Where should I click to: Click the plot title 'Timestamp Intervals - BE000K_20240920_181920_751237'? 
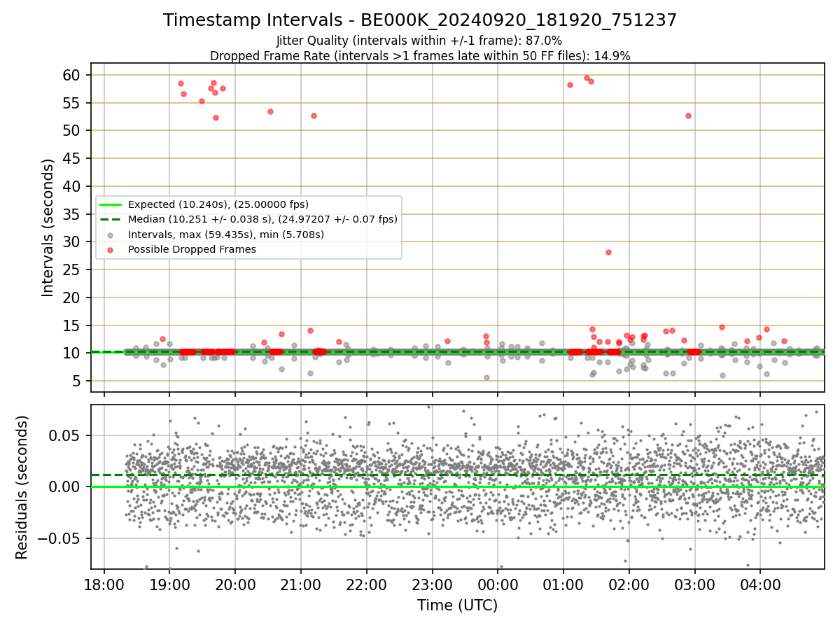click(420, 20)
